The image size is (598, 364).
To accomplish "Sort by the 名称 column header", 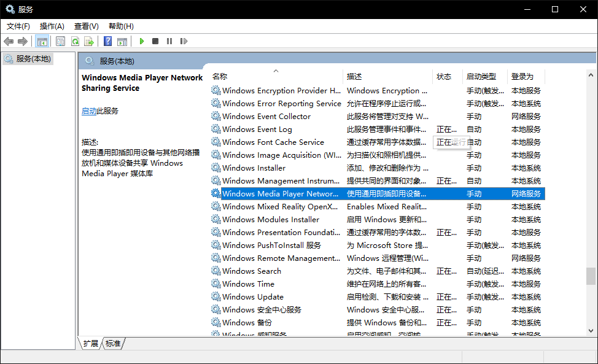I will point(220,77).
